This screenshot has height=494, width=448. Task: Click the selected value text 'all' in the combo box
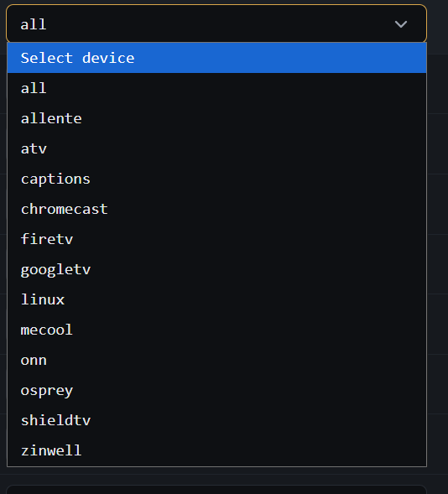click(34, 24)
